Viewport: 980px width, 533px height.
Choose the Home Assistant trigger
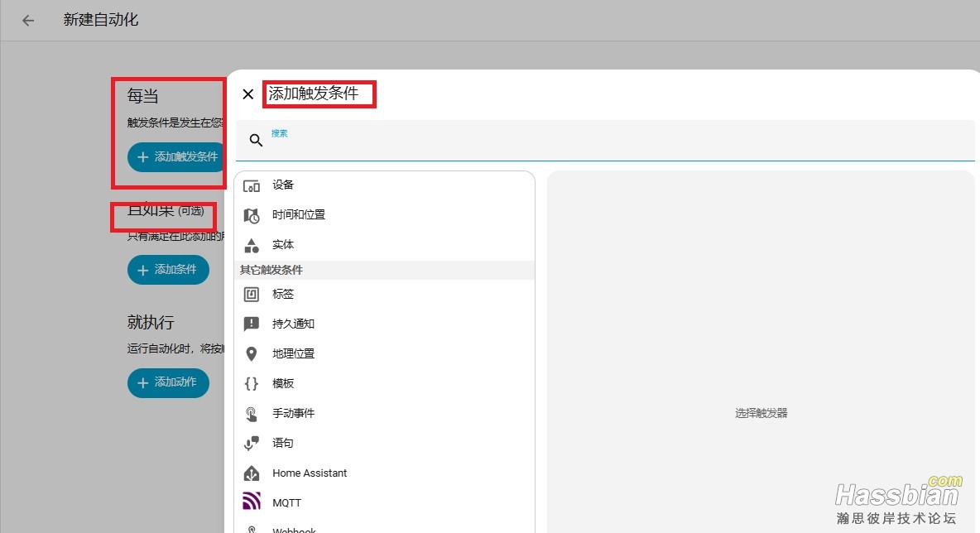[309, 473]
